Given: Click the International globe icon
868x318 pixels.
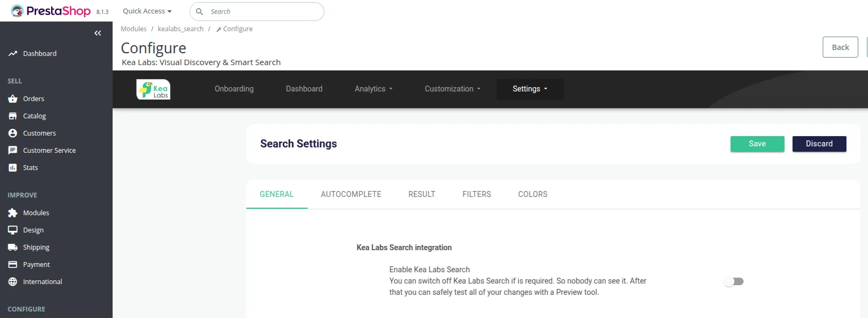Looking at the screenshot, I should 13,282.
